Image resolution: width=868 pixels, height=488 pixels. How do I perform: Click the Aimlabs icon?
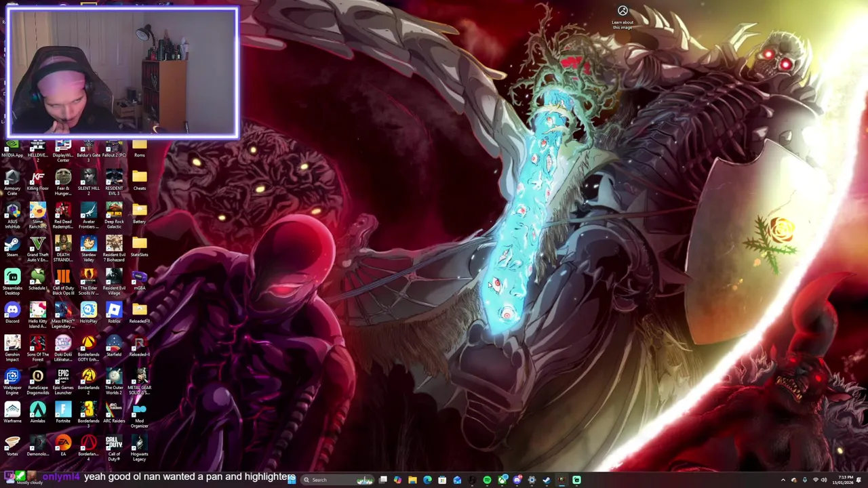pos(37,413)
